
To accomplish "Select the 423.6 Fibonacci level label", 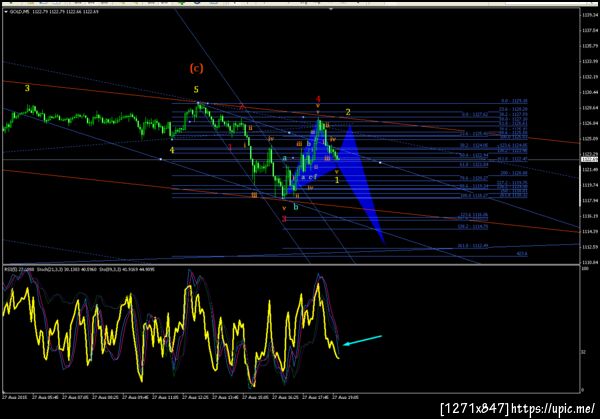I will (x=522, y=253).
